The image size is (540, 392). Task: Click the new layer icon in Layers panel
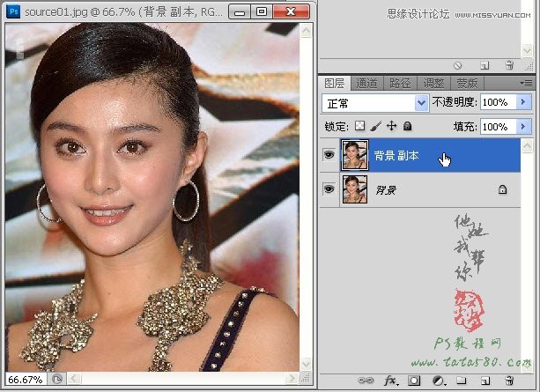pyautogui.click(x=485, y=381)
